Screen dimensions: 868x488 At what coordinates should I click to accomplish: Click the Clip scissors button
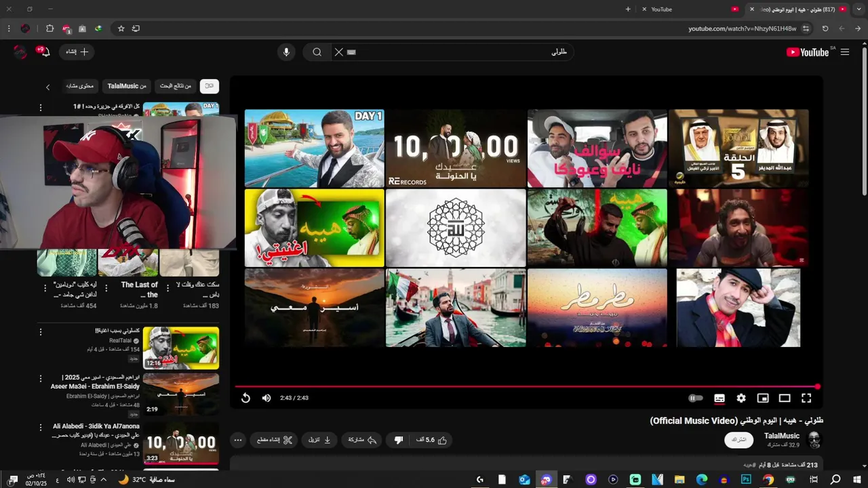(274, 440)
